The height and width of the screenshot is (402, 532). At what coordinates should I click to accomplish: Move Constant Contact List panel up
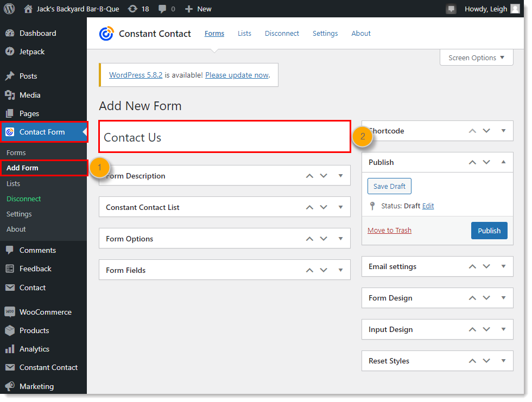(309, 207)
